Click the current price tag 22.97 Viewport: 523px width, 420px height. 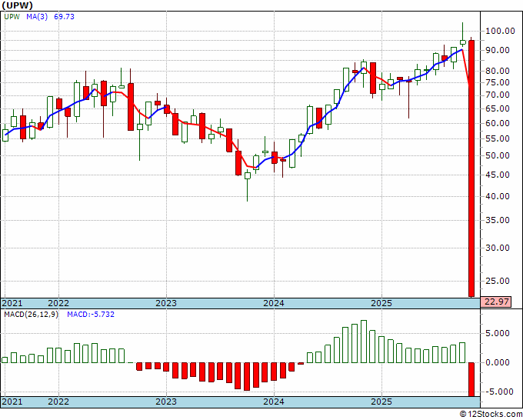pyautogui.click(x=496, y=302)
